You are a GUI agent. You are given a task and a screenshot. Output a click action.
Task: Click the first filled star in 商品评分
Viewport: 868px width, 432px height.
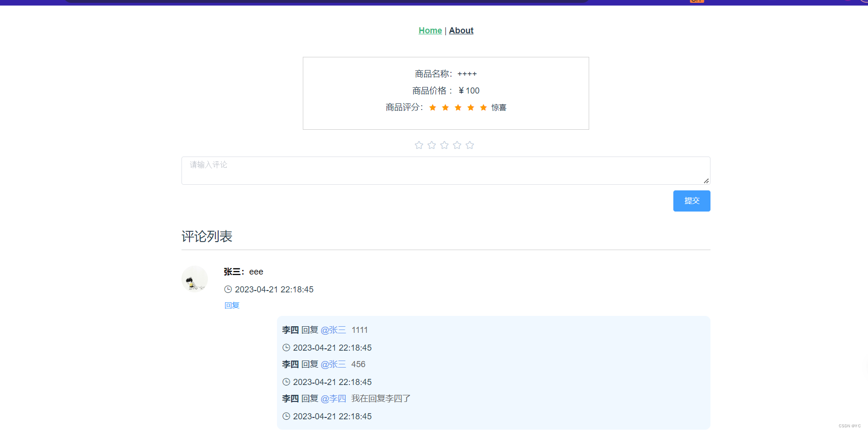point(433,107)
